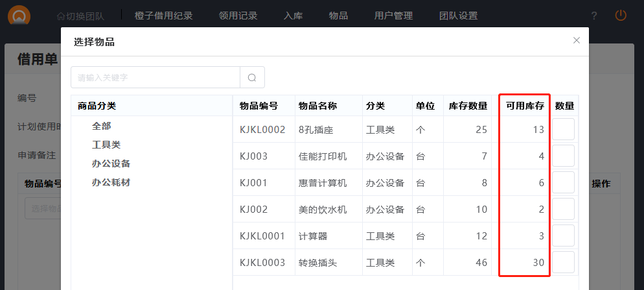This screenshot has width=644, height=290.
Task: Click the search magnifier icon button
Action: coord(252,77)
